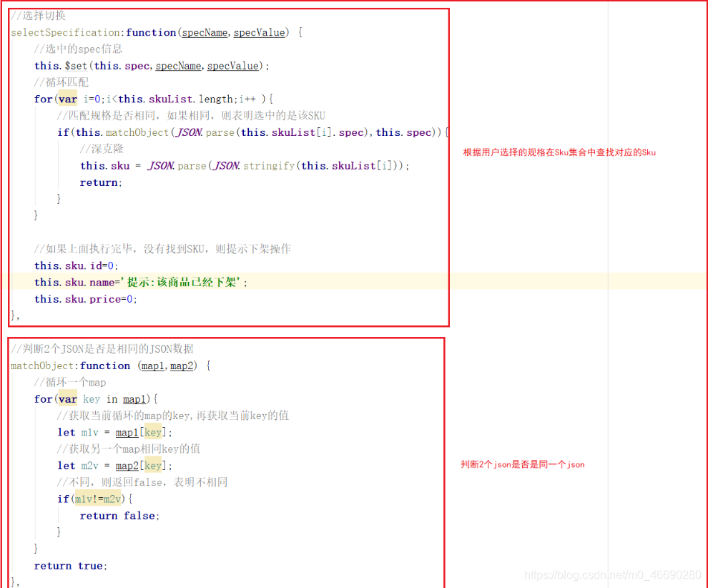Screen dimensions: 708x588
Task: Click the comment '//获取当前循环的map的key,再获取当前key的值'
Action: coord(173,416)
